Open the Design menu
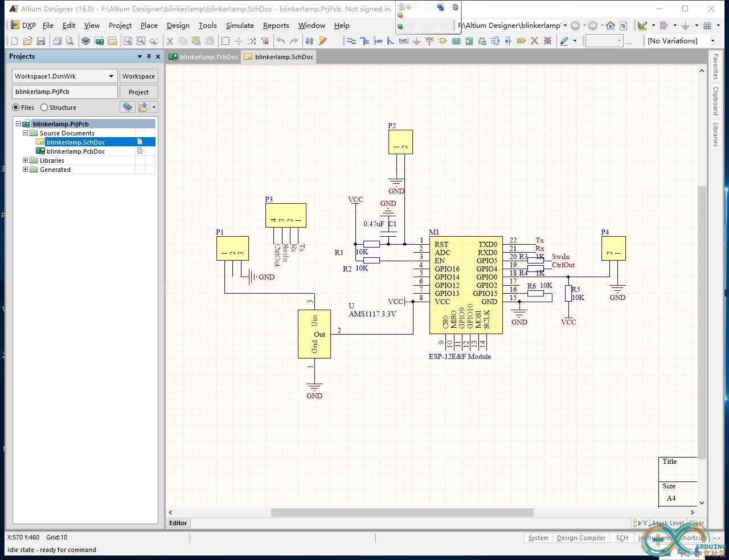The width and height of the screenshot is (729, 560). [x=178, y=26]
